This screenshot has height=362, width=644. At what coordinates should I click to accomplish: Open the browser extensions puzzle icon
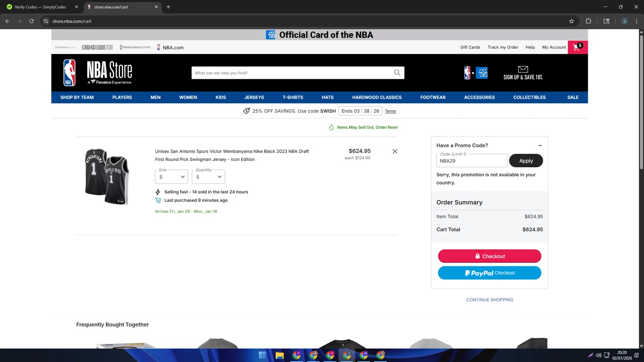pyautogui.click(x=589, y=21)
